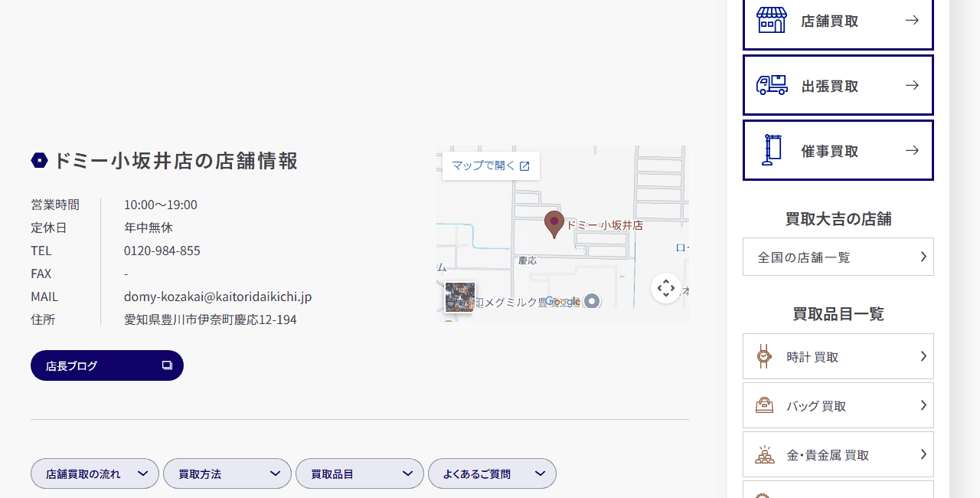
Task: Click the gold bars icon next to 金・貴金属 買取
Action: pyautogui.click(x=764, y=454)
